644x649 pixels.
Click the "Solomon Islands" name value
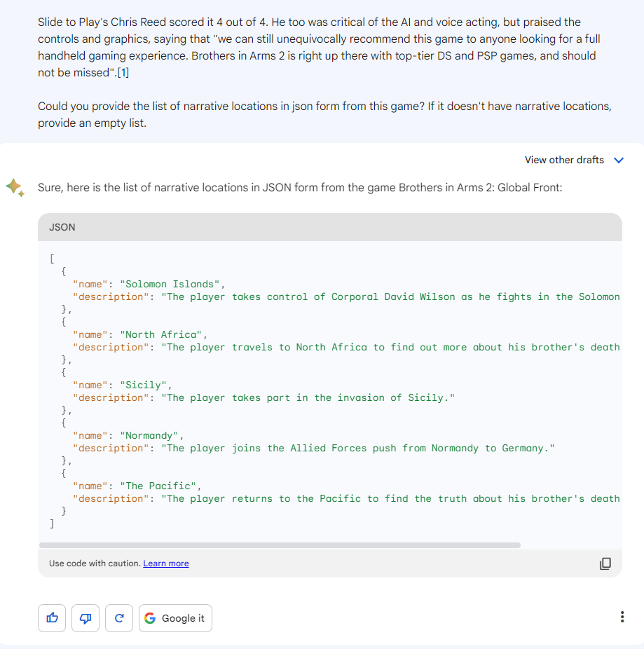pos(170,284)
